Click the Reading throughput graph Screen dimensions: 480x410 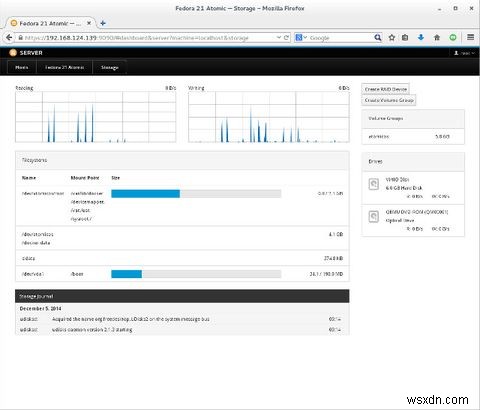tap(96, 117)
